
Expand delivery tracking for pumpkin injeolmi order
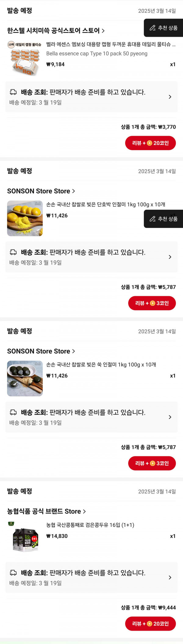[x=170, y=257]
